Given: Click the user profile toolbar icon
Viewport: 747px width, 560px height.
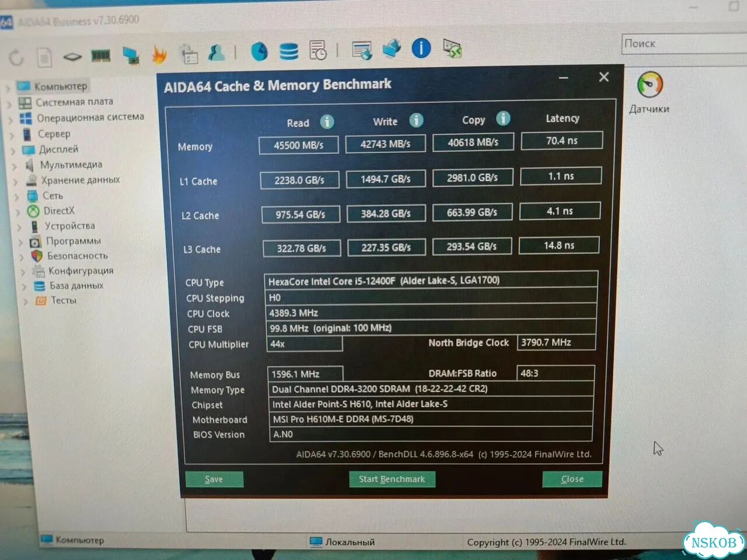Looking at the screenshot, I should (217, 53).
